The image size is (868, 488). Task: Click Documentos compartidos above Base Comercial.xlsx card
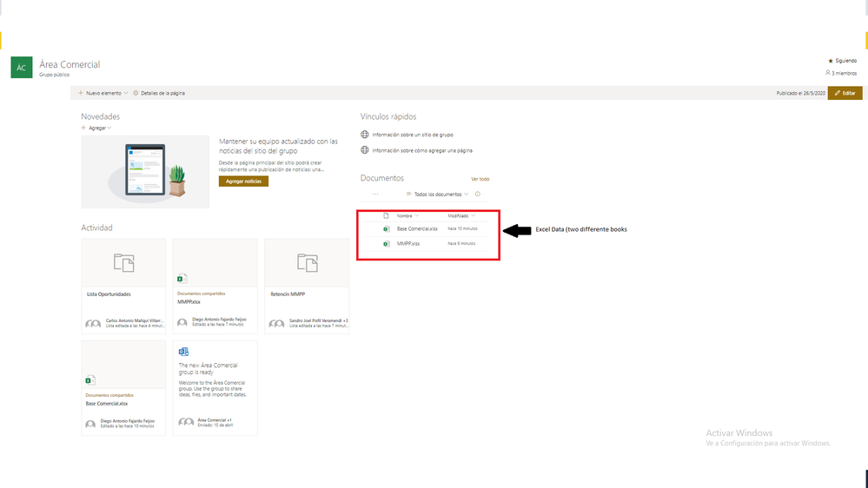tap(109, 395)
